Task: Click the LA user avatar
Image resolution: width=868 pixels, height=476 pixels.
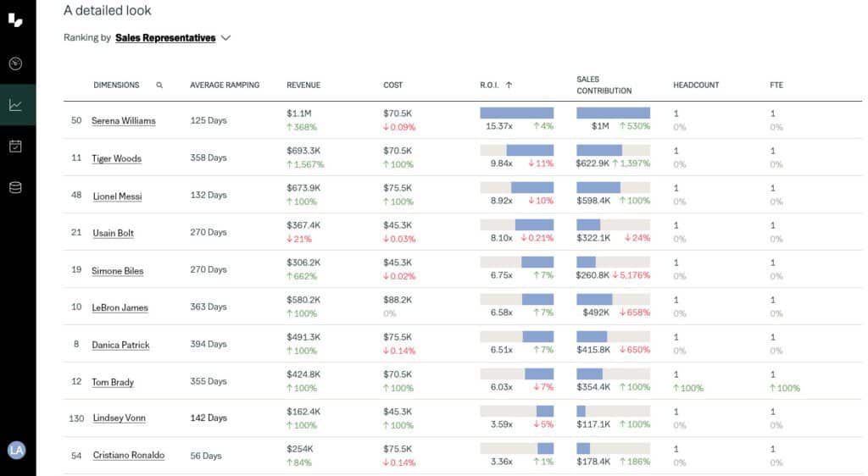Action: (16, 450)
